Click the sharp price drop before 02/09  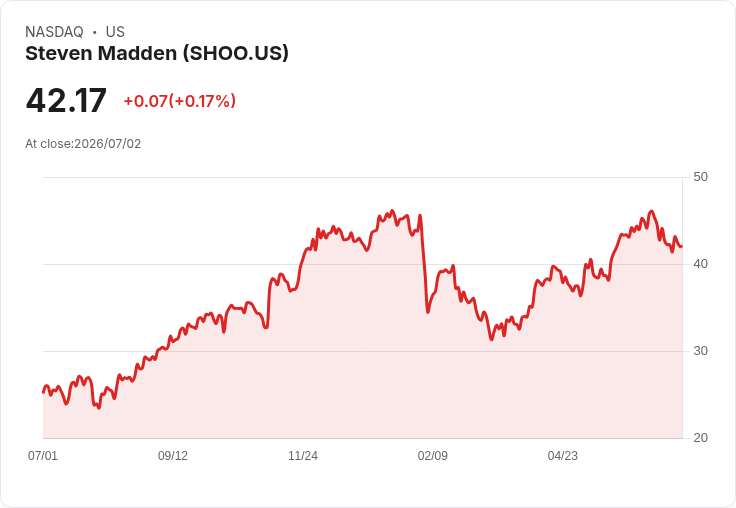[424, 265]
